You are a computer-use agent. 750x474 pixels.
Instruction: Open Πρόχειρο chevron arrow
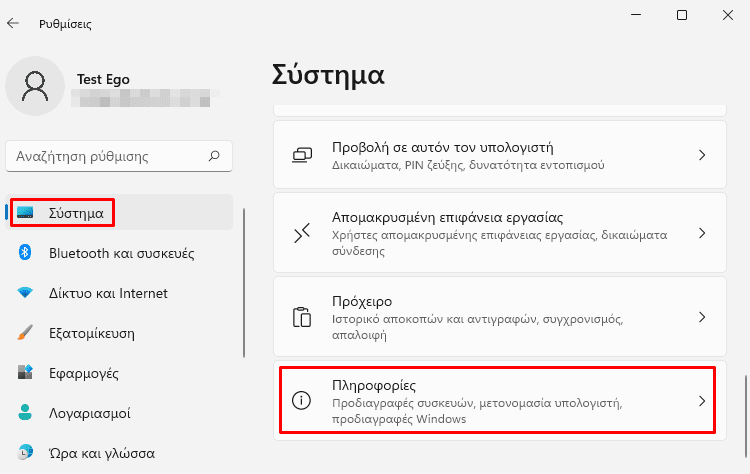point(702,317)
